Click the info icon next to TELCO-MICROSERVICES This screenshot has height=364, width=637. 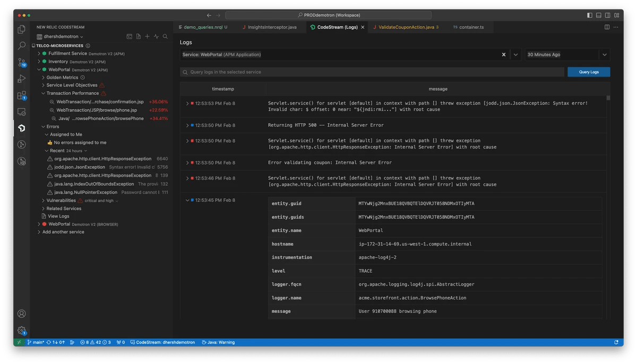tap(88, 46)
